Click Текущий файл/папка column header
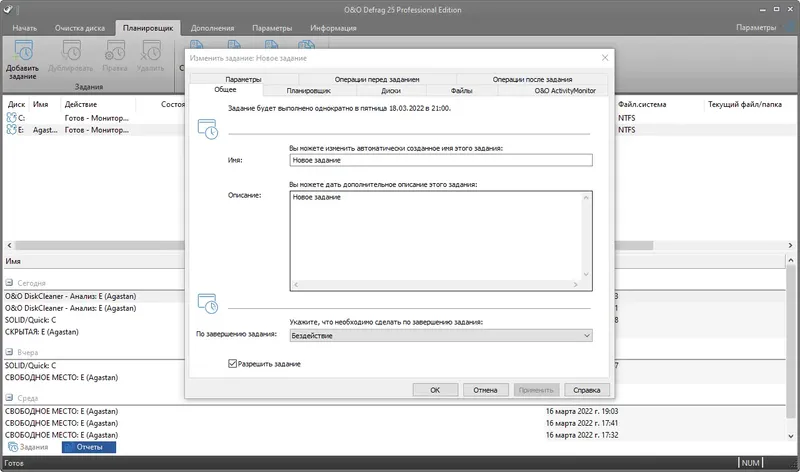 pos(744,104)
